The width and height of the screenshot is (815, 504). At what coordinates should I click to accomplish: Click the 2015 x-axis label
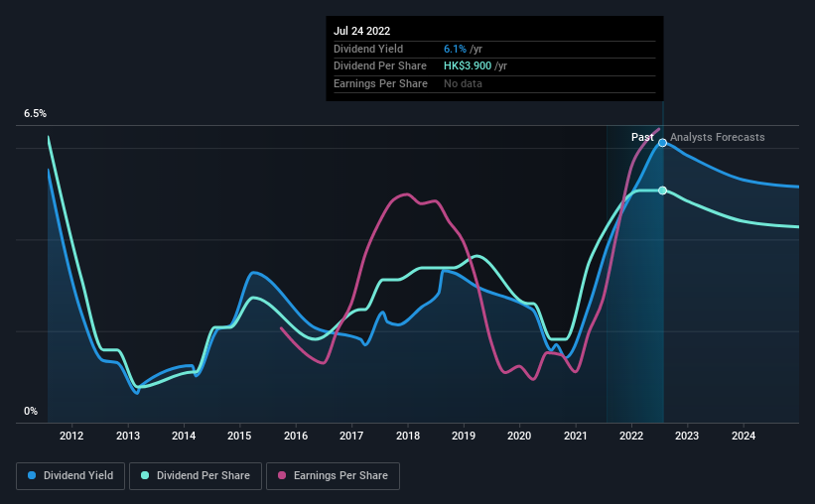(239, 436)
